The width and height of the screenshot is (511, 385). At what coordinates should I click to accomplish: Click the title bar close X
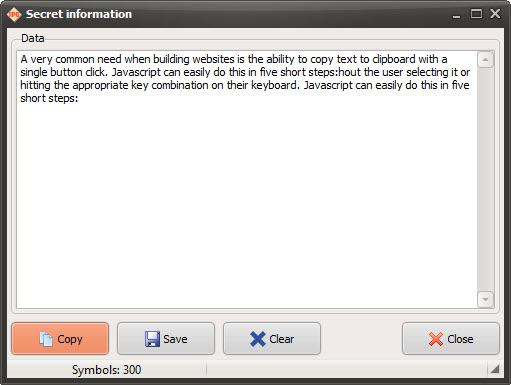pos(495,14)
